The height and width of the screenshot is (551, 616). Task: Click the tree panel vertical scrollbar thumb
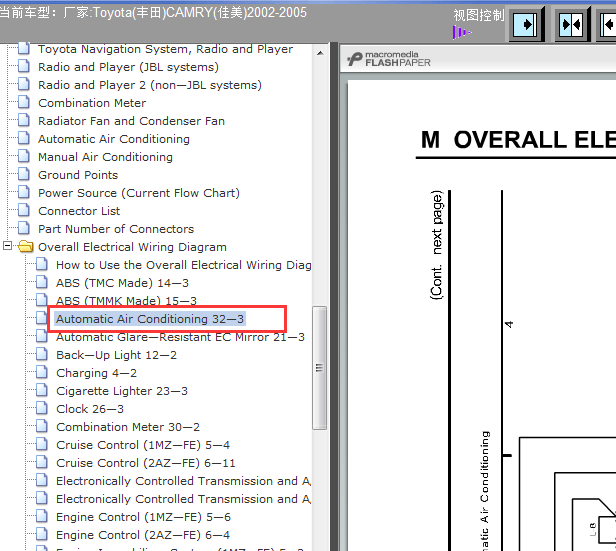(x=319, y=368)
